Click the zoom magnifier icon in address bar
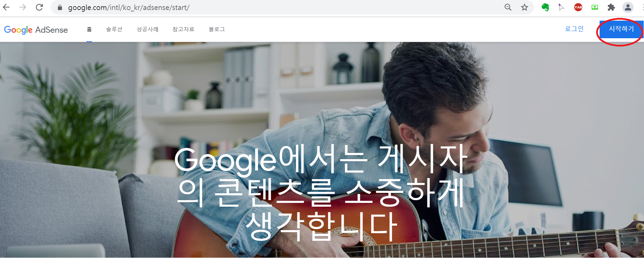This screenshot has width=644, height=258. 508,7
